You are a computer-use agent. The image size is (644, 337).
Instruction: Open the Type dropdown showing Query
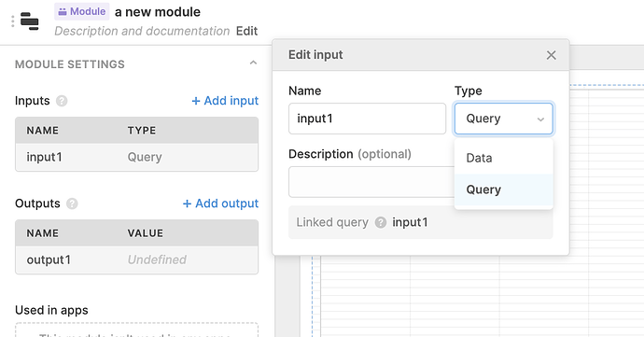(504, 119)
